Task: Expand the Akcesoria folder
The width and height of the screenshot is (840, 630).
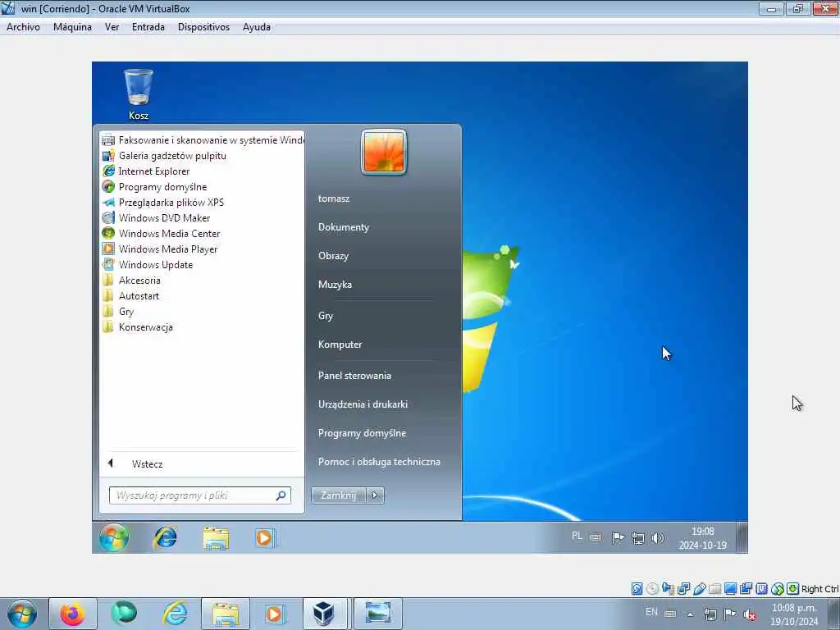Action: point(131,281)
